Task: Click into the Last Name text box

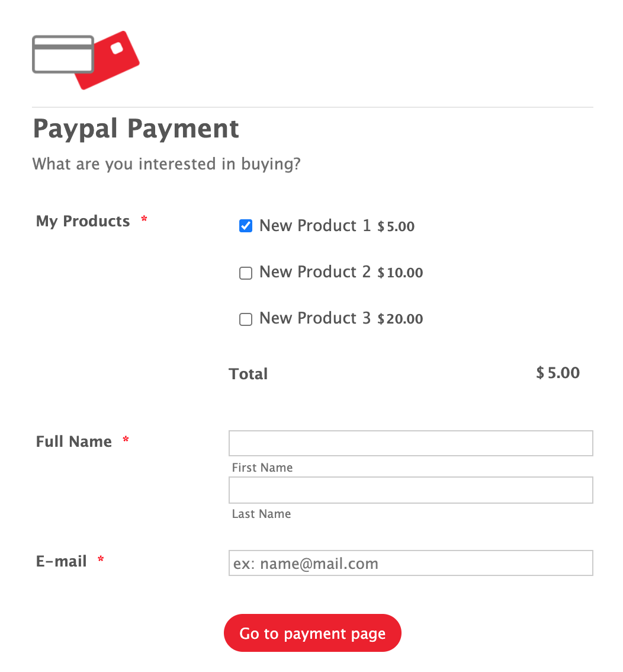Action: pyautogui.click(x=410, y=490)
